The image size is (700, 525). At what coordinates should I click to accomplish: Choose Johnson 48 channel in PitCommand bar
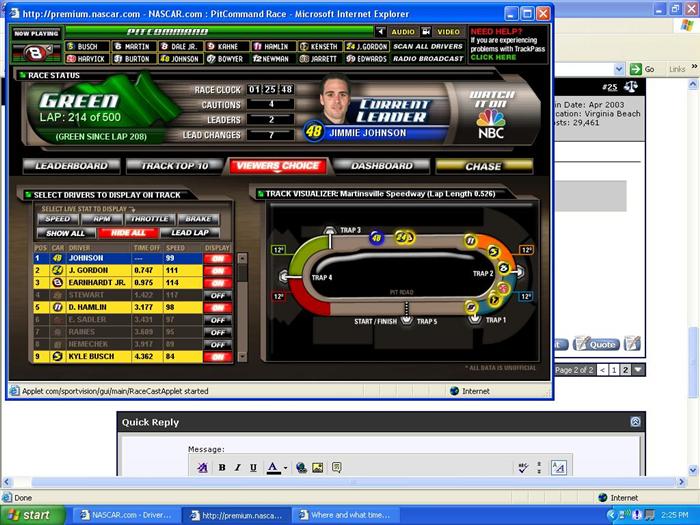[181, 58]
